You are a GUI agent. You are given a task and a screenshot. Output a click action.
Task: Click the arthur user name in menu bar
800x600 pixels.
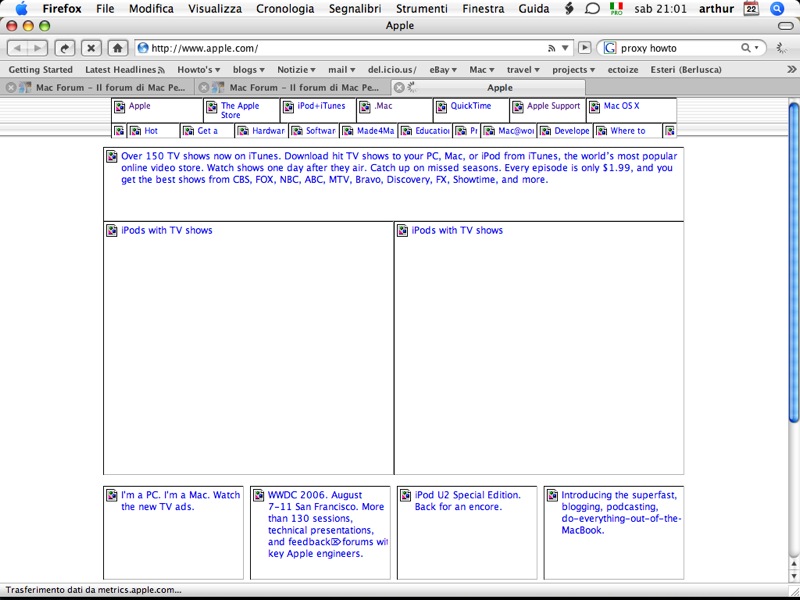click(x=716, y=9)
